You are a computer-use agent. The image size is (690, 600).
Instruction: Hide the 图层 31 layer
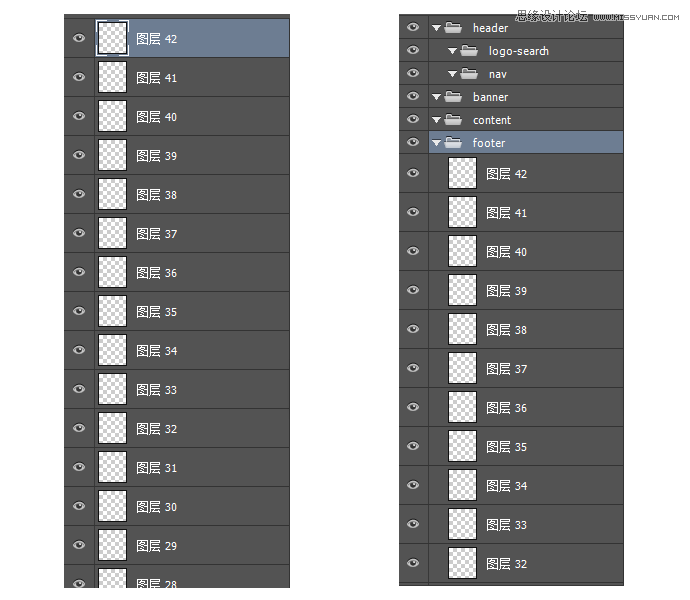coord(79,468)
